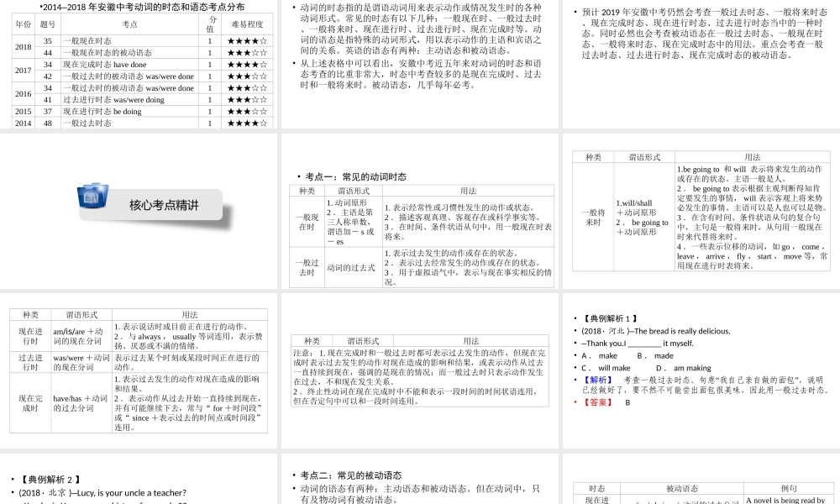Screen dimensions: 840x504
Task: Click the cell 一般现在时态的被动语态
Action: pyautogui.click(x=129, y=52)
